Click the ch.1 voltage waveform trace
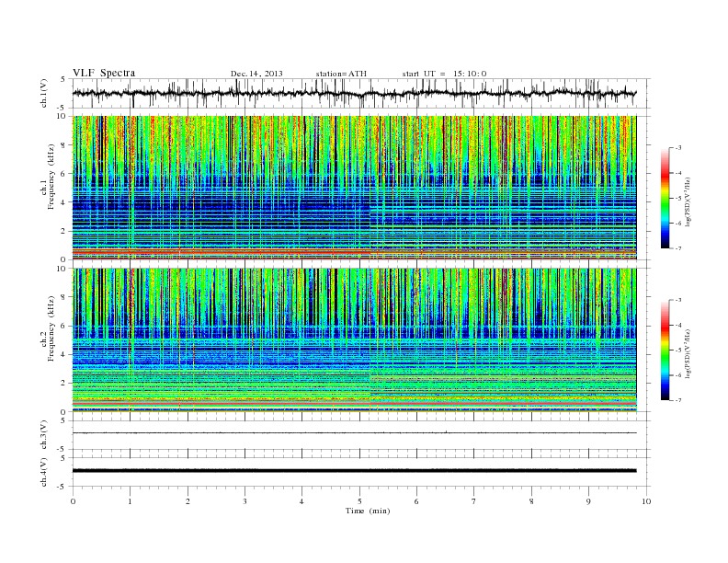Viewport: 728px width, 563px height. (x=354, y=93)
